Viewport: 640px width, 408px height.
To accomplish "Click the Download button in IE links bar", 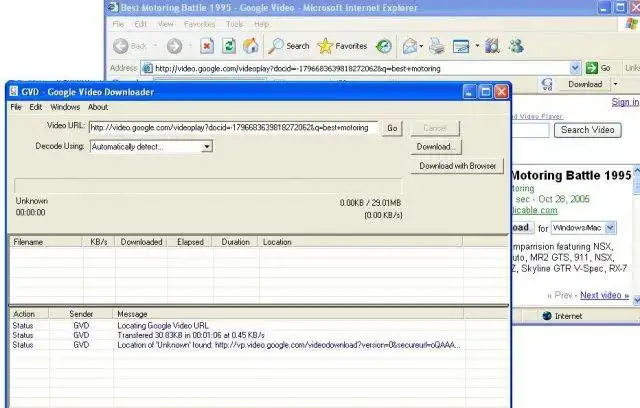I will pyautogui.click(x=585, y=84).
